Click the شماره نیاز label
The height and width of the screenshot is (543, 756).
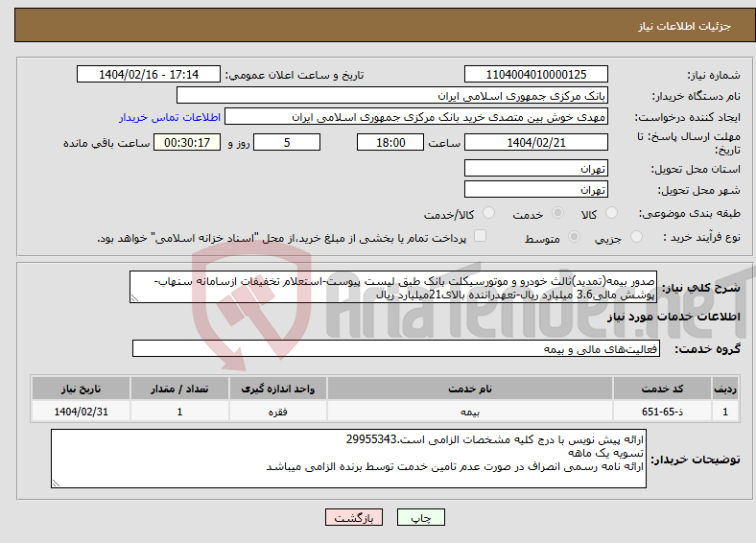tap(714, 75)
